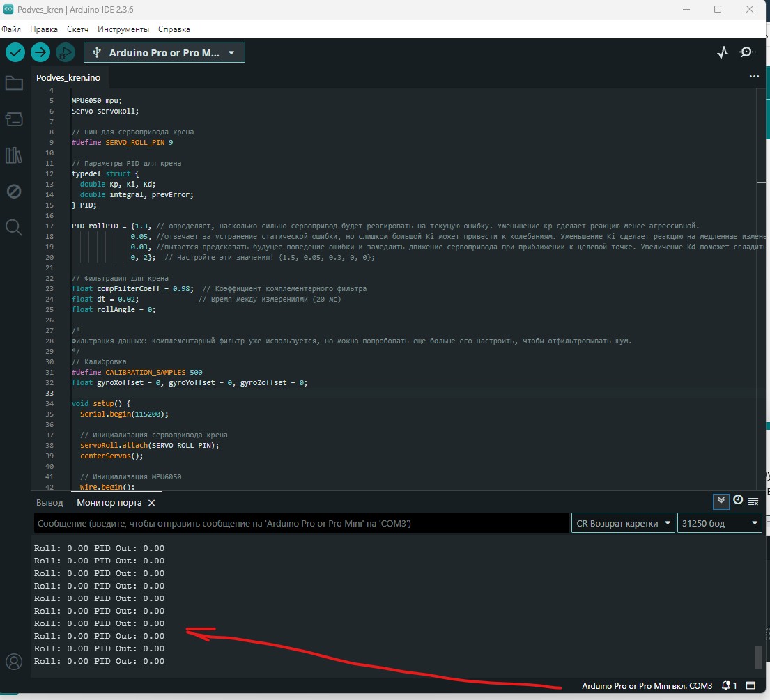This screenshot has height=700, width=770.
Task: Clear serial monitor output with clear icon
Action: (753, 500)
